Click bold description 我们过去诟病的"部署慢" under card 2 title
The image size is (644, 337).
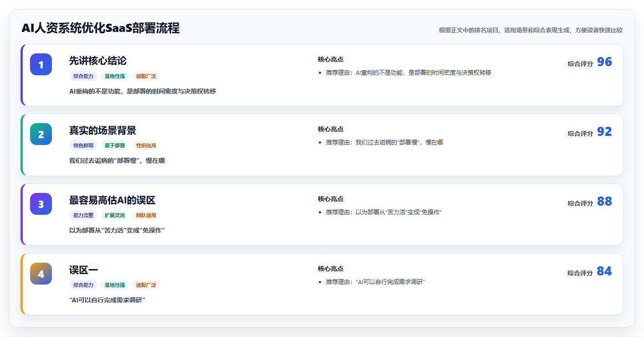coord(117,161)
